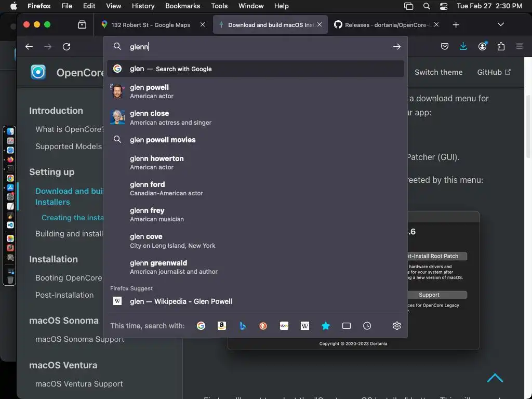532x399 pixels.
Task: Open a new tab with plus
Action: (456, 25)
